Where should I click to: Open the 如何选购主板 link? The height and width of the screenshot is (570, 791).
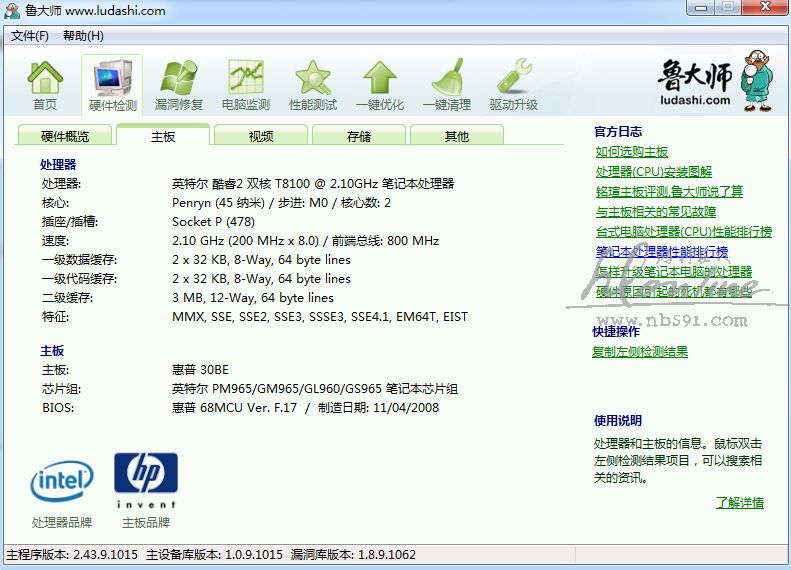(632, 152)
